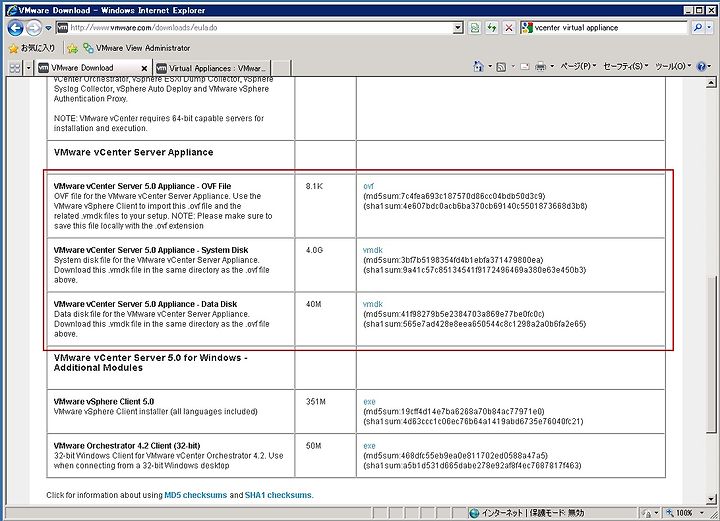Open VMware View Administrator favorite link

point(136,48)
